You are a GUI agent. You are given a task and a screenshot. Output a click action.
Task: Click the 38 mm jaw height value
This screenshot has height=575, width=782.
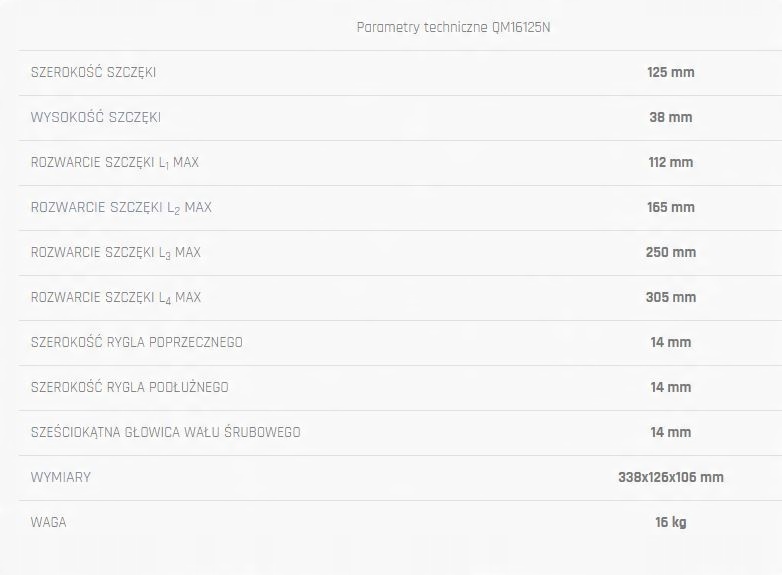point(670,117)
